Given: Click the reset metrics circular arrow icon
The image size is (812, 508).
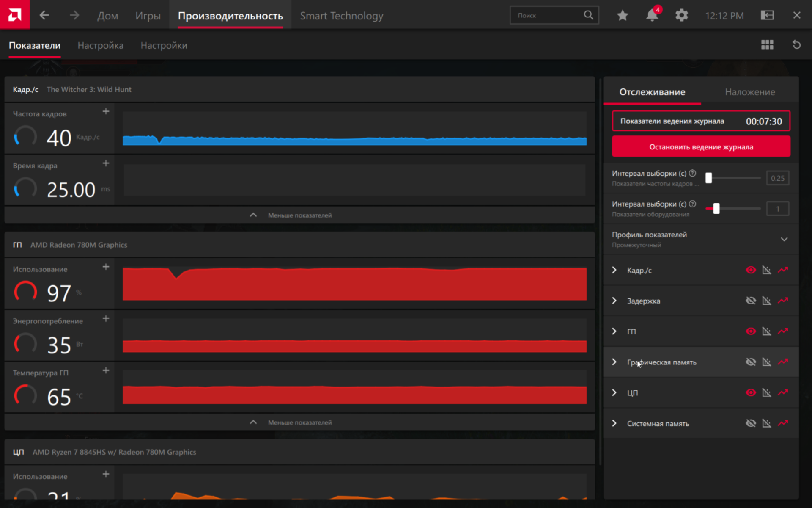Looking at the screenshot, I should [x=797, y=44].
